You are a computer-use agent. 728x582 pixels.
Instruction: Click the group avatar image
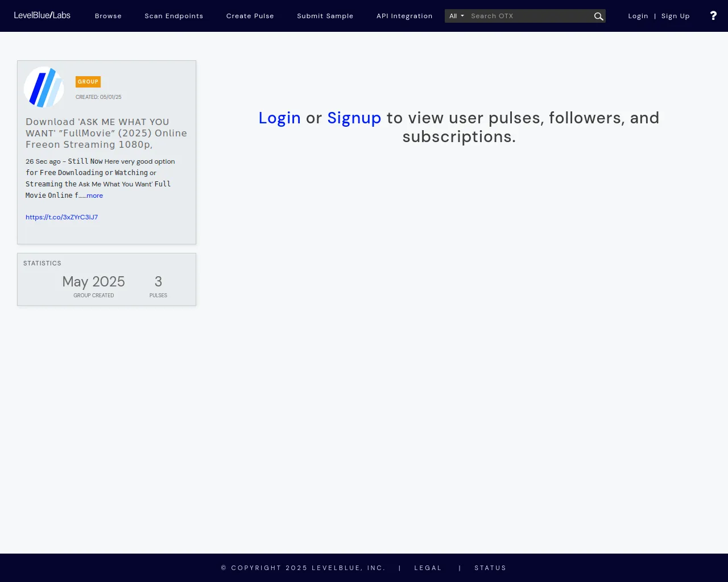(x=44, y=87)
